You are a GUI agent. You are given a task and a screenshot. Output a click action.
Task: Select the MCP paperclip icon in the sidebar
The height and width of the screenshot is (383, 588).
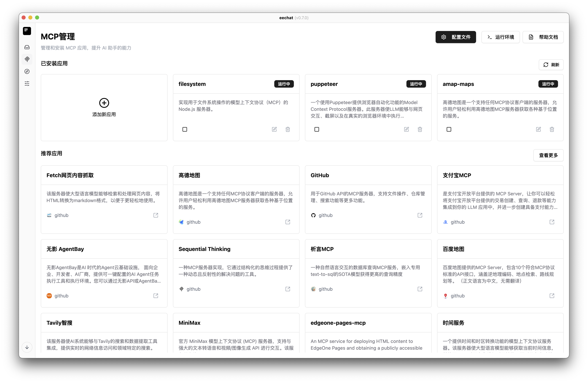(x=27, y=59)
